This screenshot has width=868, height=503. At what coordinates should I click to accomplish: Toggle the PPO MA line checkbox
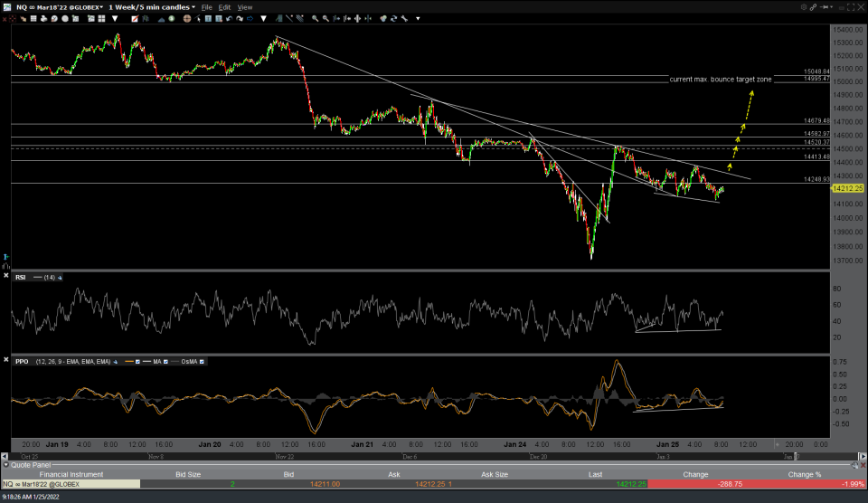tap(165, 362)
